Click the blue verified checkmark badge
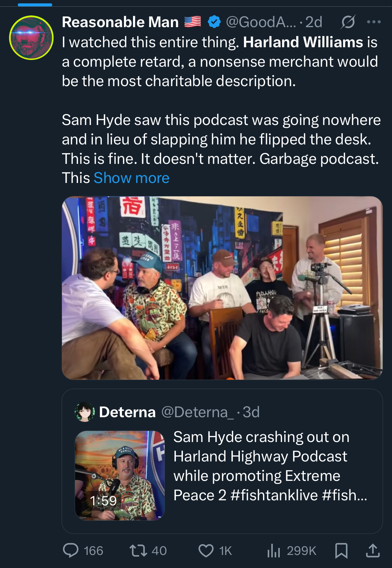Screen dimensions: 392x568 click(214, 22)
